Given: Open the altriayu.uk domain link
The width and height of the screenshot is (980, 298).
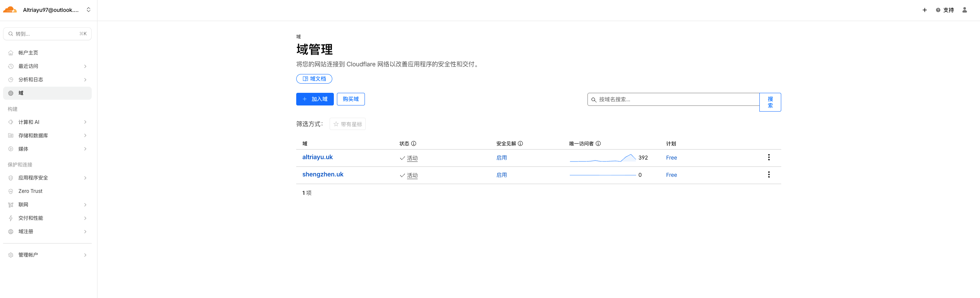Looking at the screenshot, I should (317, 157).
